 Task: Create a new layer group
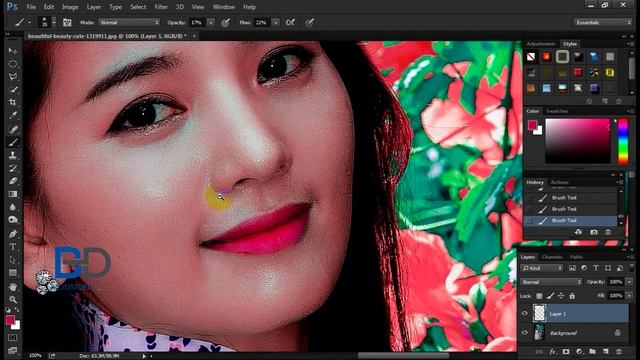click(x=592, y=351)
